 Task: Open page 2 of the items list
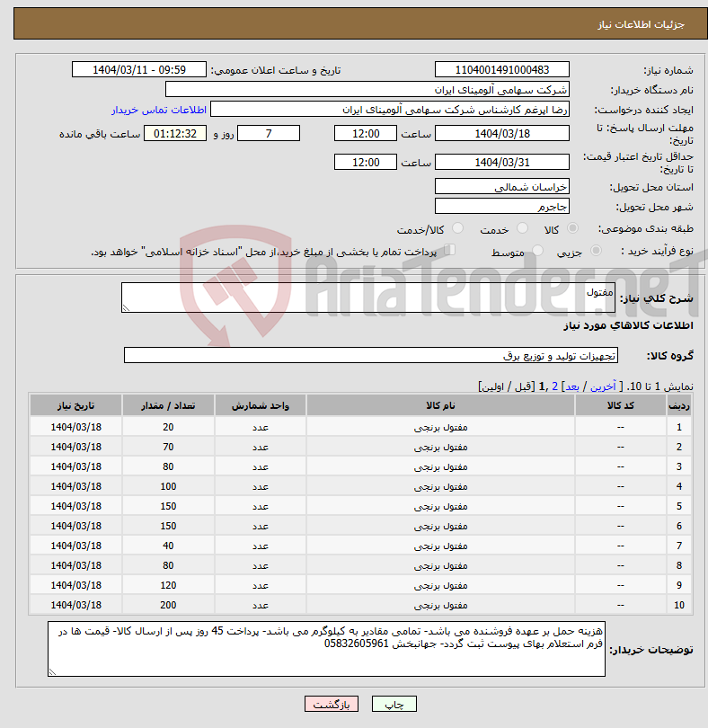pyautogui.click(x=554, y=386)
